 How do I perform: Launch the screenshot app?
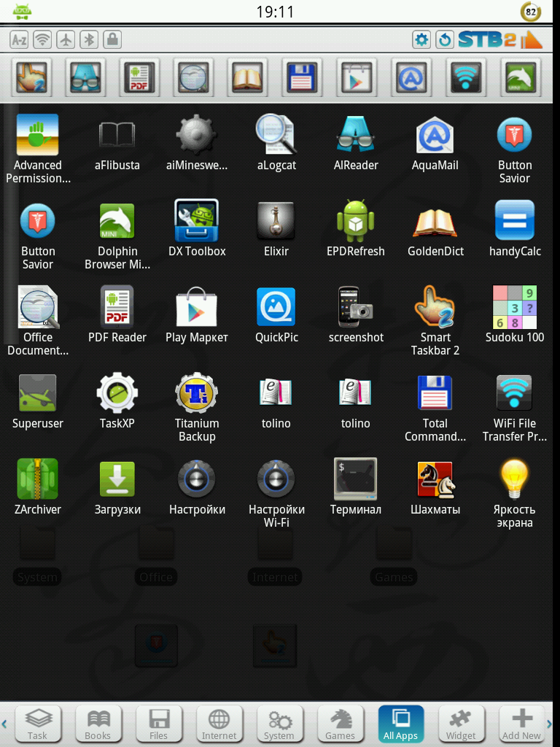click(356, 314)
